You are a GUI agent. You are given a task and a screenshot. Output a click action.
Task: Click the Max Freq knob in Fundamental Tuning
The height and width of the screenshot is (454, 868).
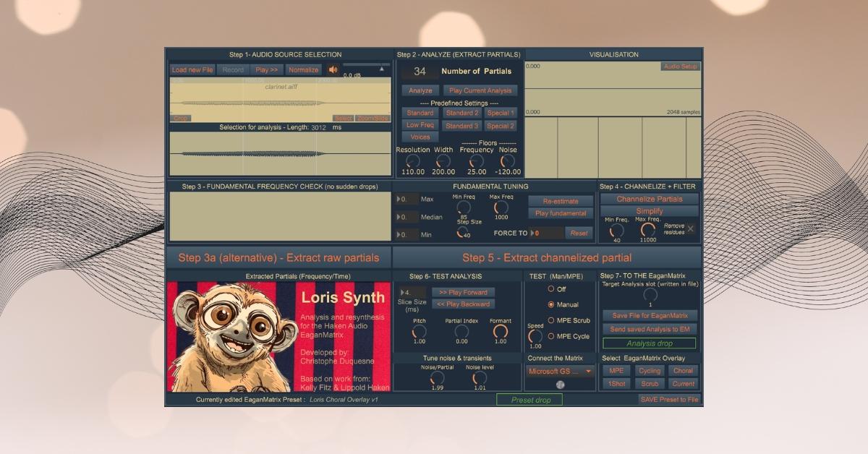pos(500,207)
